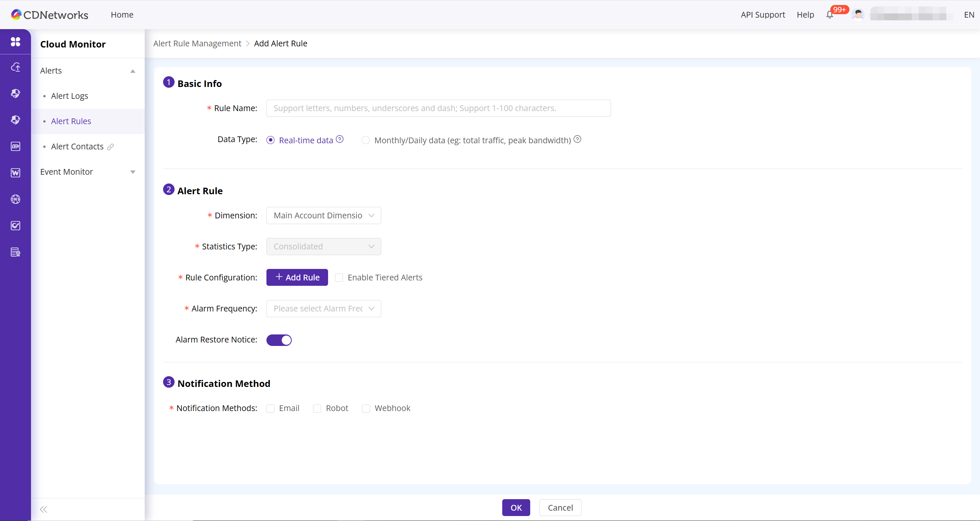Select Monthly/Daily data radio button

[x=366, y=140]
